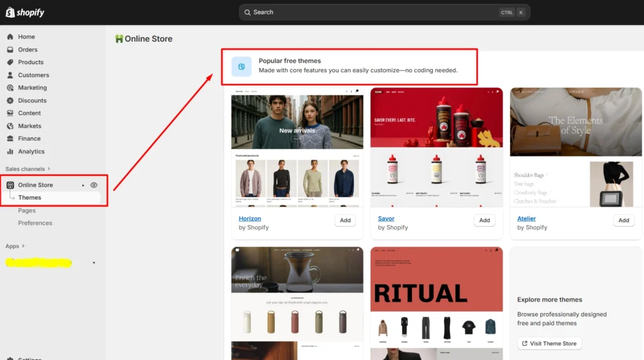The height and width of the screenshot is (360, 644).
Task: Preview the Horizon theme thumbnail
Action: [297, 147]
